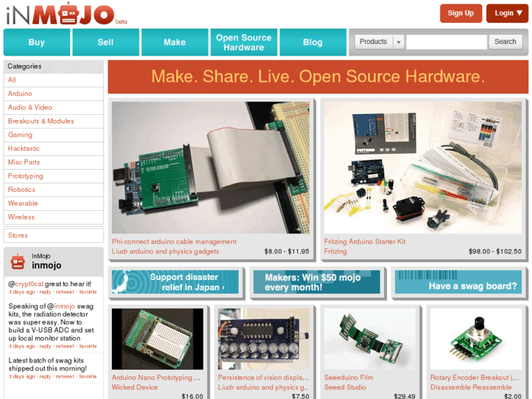Open the Products search dropdown arrow
532x399 pixels.
click(x=399, y=42)
